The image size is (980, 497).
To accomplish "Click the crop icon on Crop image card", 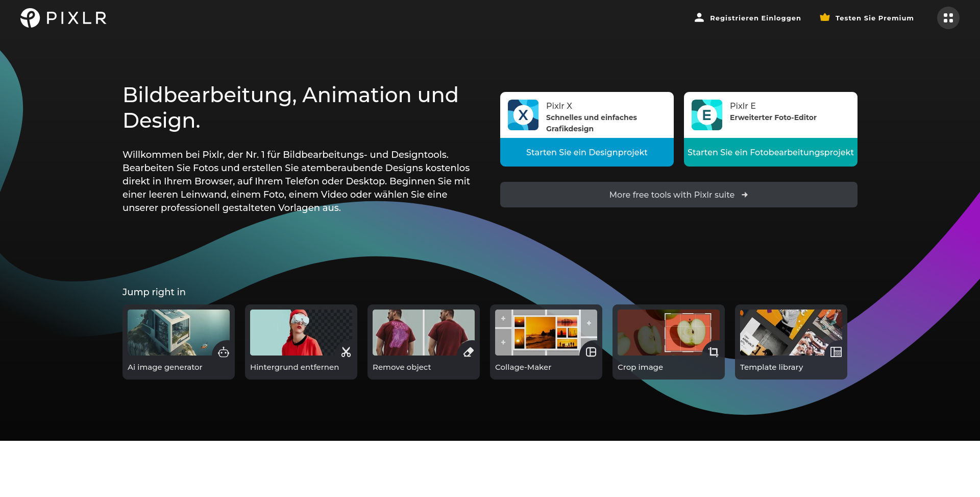I will [714, 352].
